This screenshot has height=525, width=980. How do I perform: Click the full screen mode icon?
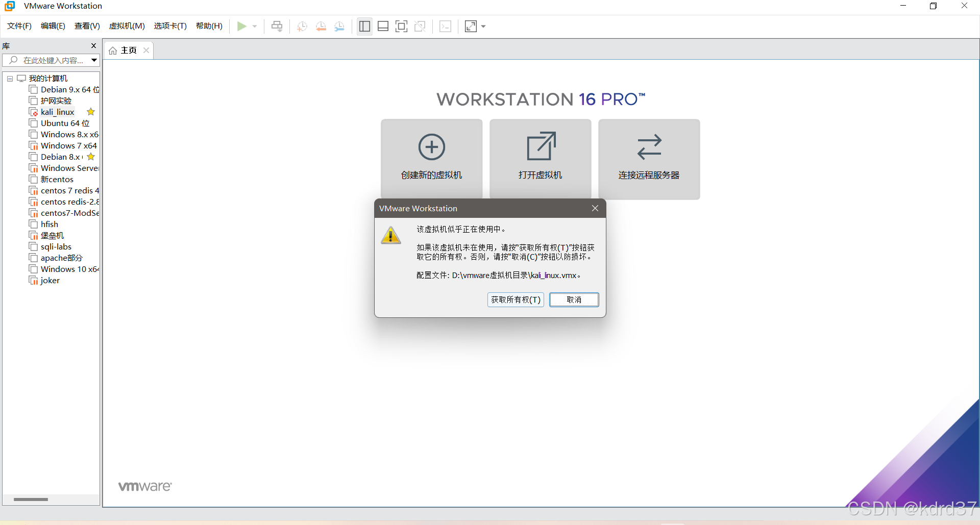tap(402, 26)
